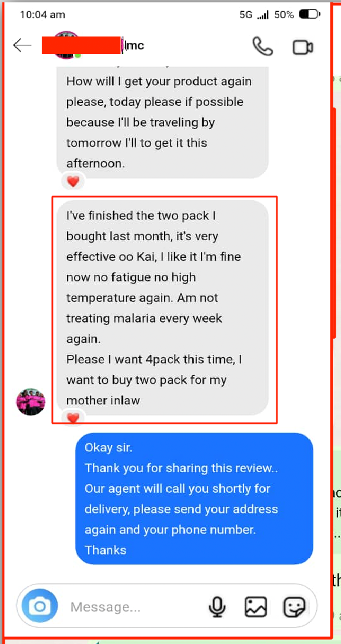The image size is (341, 644).
Task: Tap the back arrow in chat header
Action: (22, 45)
